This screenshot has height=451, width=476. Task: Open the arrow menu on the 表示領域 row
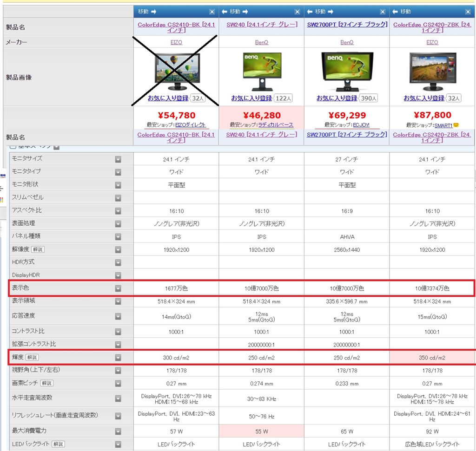pos(118,301)
